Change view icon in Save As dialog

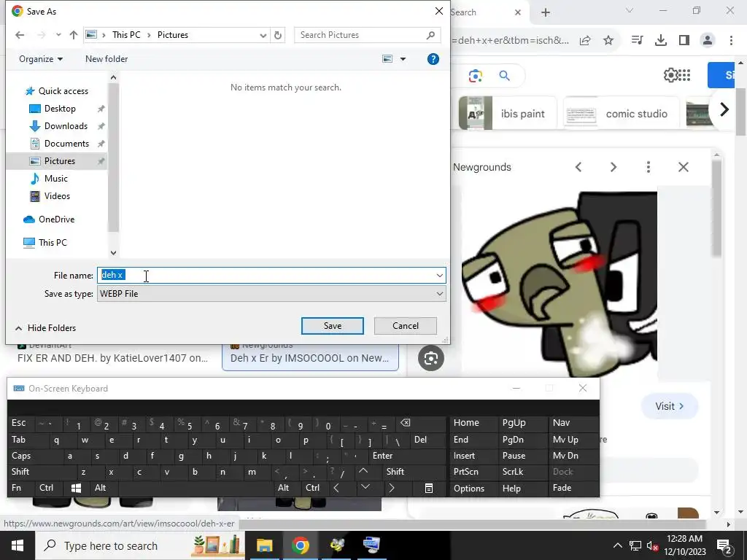387,59
